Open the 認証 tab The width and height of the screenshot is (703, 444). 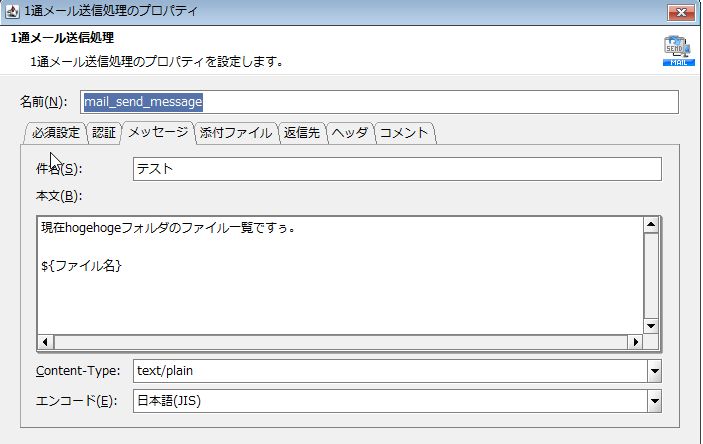click(104, 133)
